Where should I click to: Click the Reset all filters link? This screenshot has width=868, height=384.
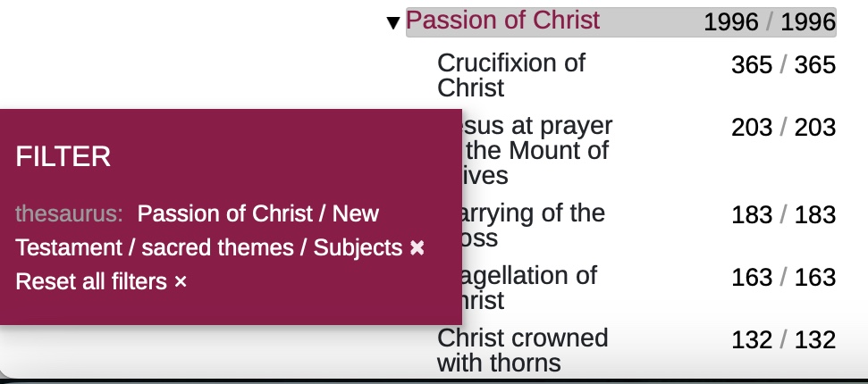91,282
